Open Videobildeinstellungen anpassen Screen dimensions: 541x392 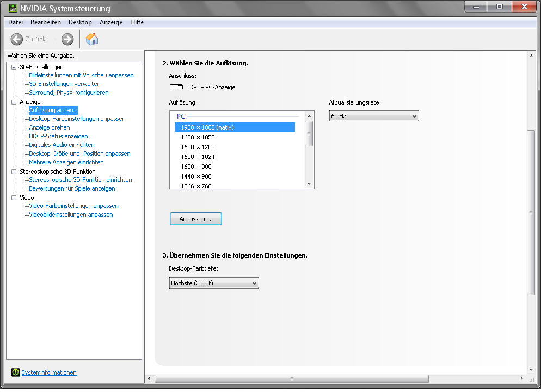71,215
